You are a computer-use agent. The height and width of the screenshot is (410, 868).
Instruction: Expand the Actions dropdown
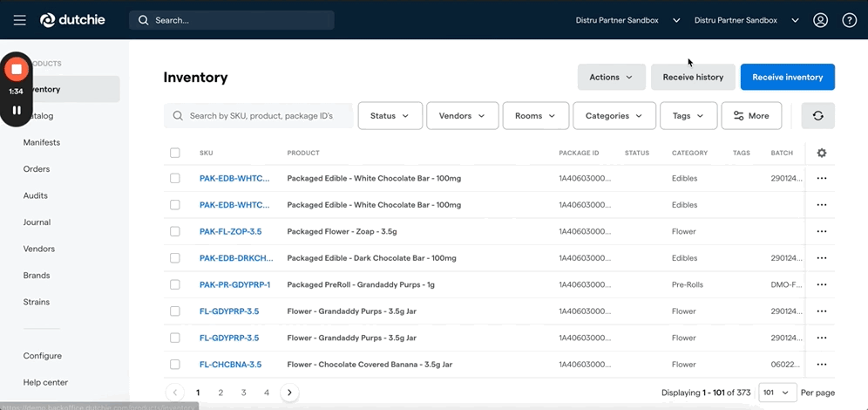click(x=611, y=77)
